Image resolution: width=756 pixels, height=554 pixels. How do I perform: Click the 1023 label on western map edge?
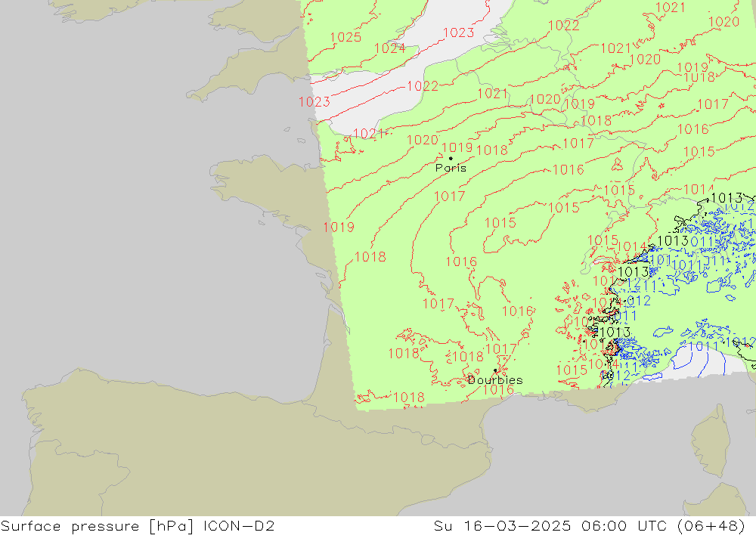(x=314, y=102)
